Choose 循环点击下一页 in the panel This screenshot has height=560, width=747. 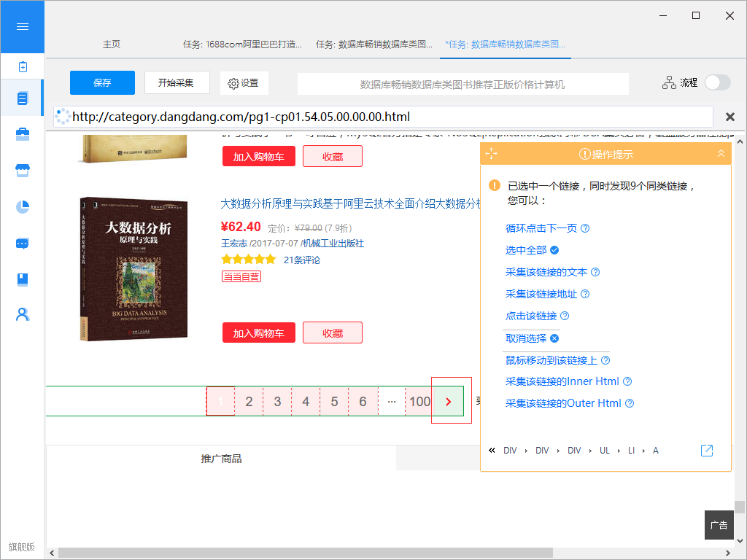tap(541, 228)
